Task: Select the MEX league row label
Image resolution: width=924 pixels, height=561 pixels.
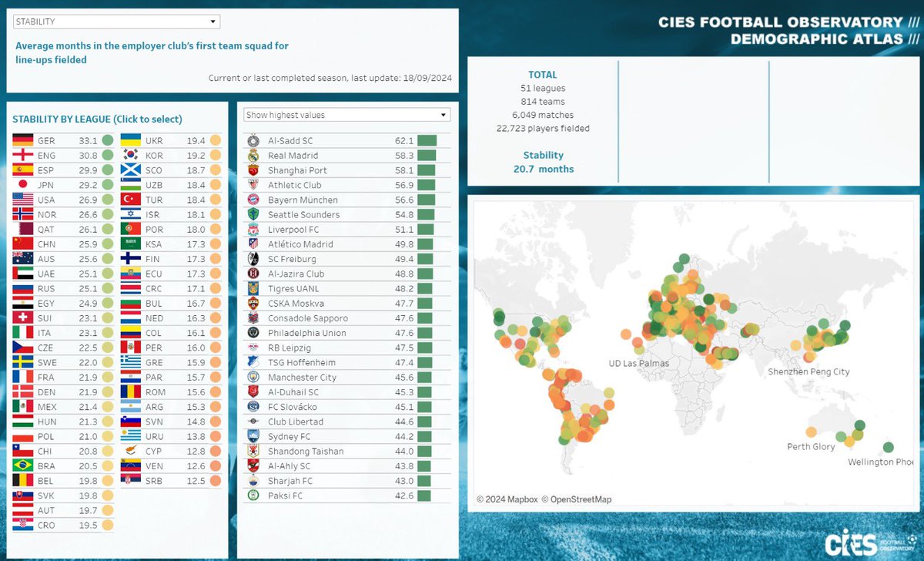Action: tap(47, 407)
